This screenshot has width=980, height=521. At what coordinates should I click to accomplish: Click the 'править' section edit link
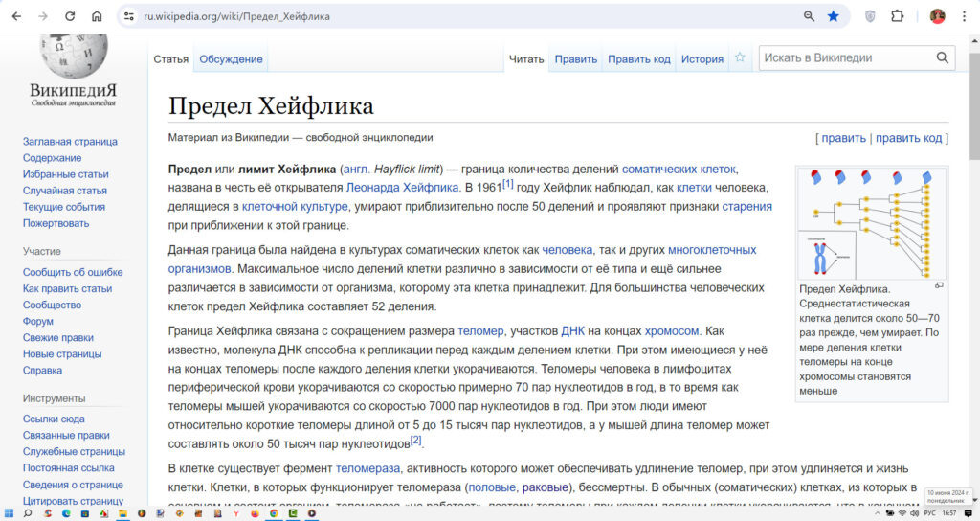point(843,138)
